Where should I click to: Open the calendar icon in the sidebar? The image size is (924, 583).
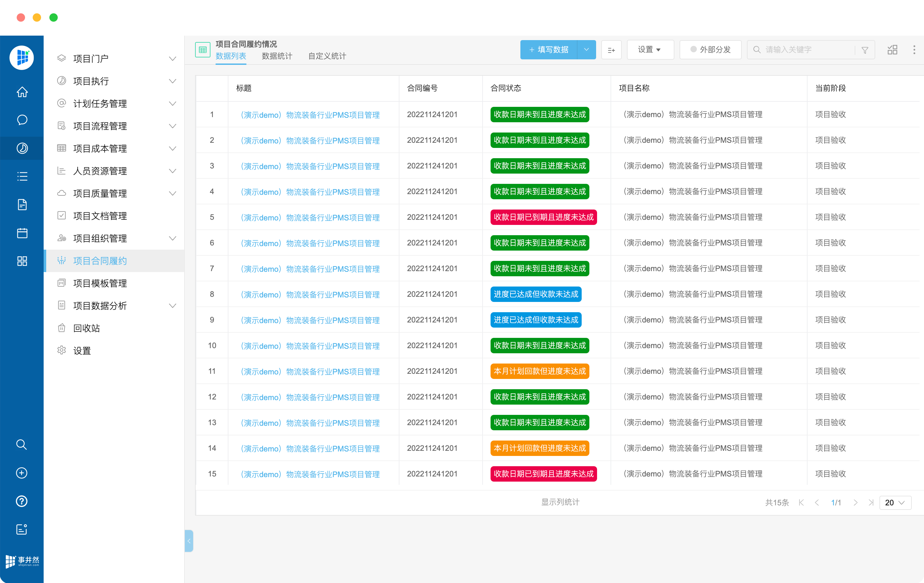(22, 233)
